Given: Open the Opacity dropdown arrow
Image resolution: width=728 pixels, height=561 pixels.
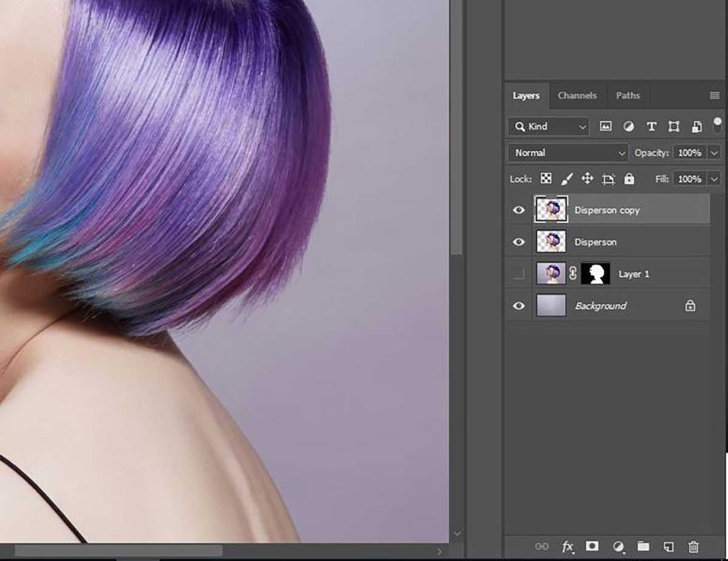Looking at the screenshot, I should tap(714, 153).
